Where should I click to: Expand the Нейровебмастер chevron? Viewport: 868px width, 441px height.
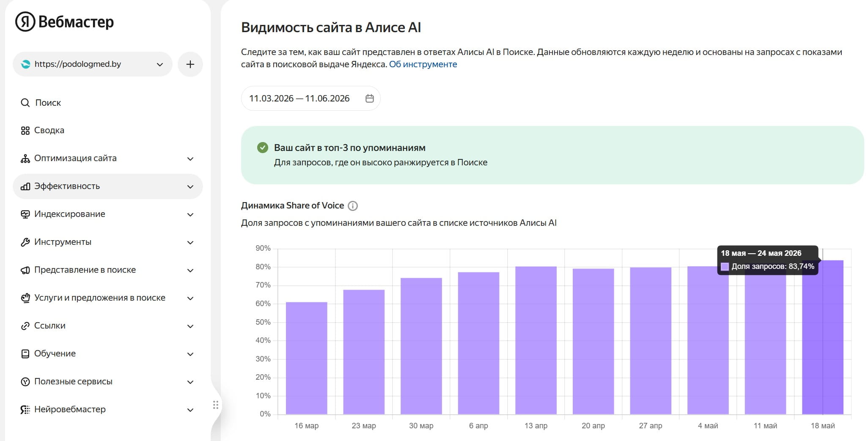point(190,410)
